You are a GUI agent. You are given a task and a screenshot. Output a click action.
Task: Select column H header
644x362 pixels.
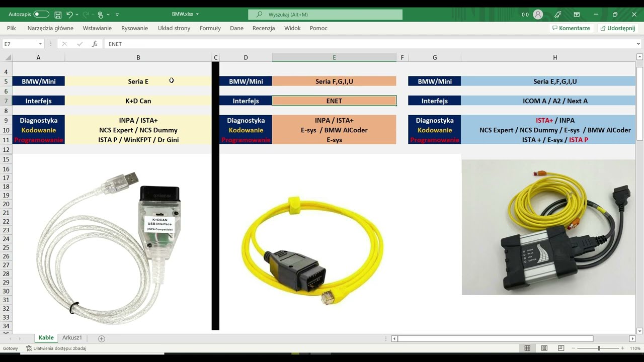[555, 58]
